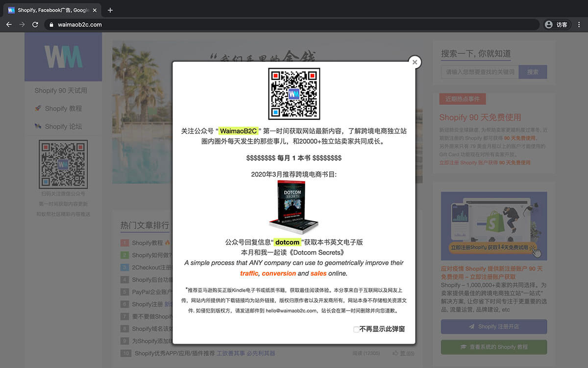Click the sidebar WeChat QR code
588x368 pixels.
point(63,164)
